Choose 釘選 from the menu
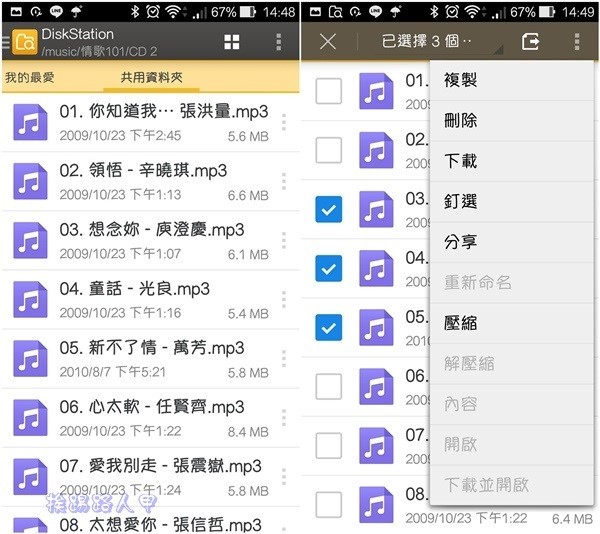 [x=512, y=202]
